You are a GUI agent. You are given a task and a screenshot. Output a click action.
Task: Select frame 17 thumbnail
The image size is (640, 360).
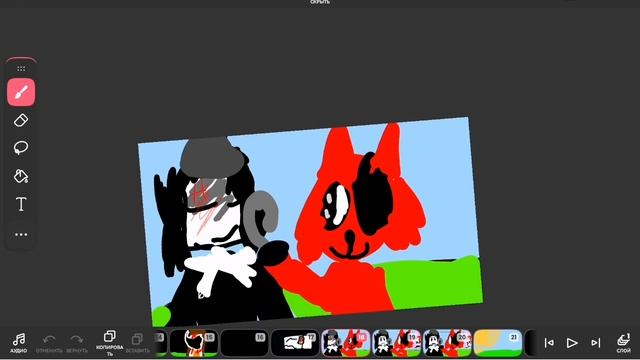pos(295,343)
